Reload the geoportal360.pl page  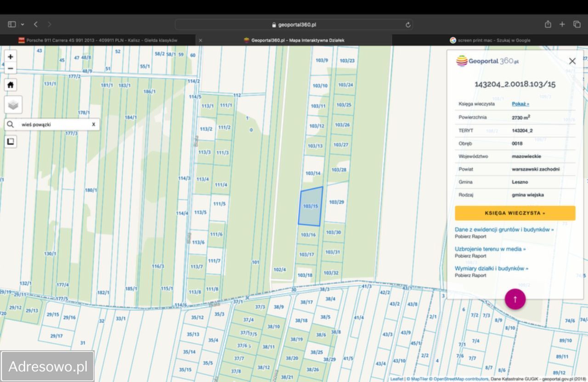pyautogui.click(x=407, y=25)
